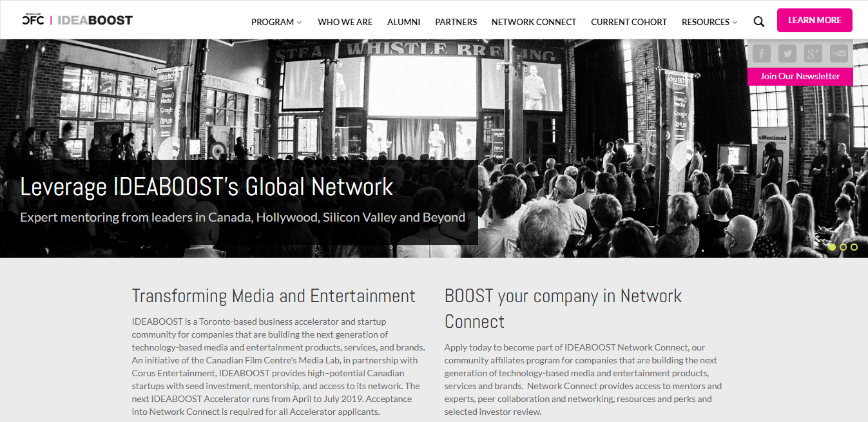Open the PARTNERS menu item
The width and height of the screenshot is (868, 422).
[x=456, y=22]
